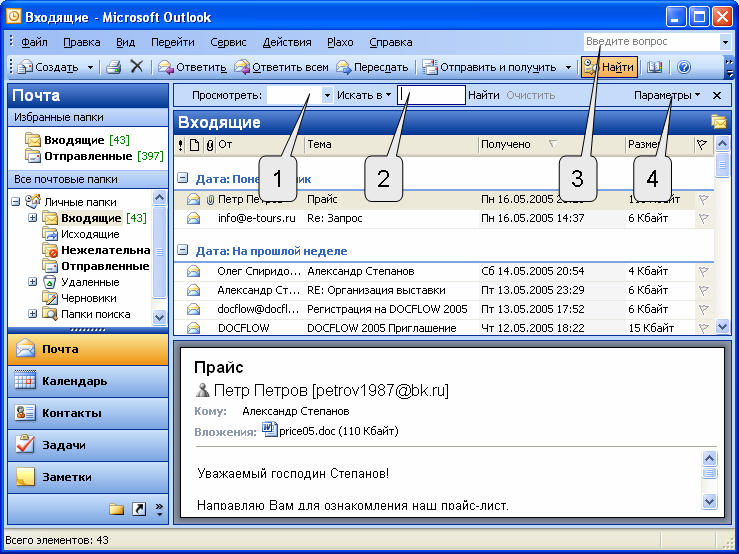Open the Сервис menu
The width and height of the screenshot is (739, 554).
click(228, 42)
